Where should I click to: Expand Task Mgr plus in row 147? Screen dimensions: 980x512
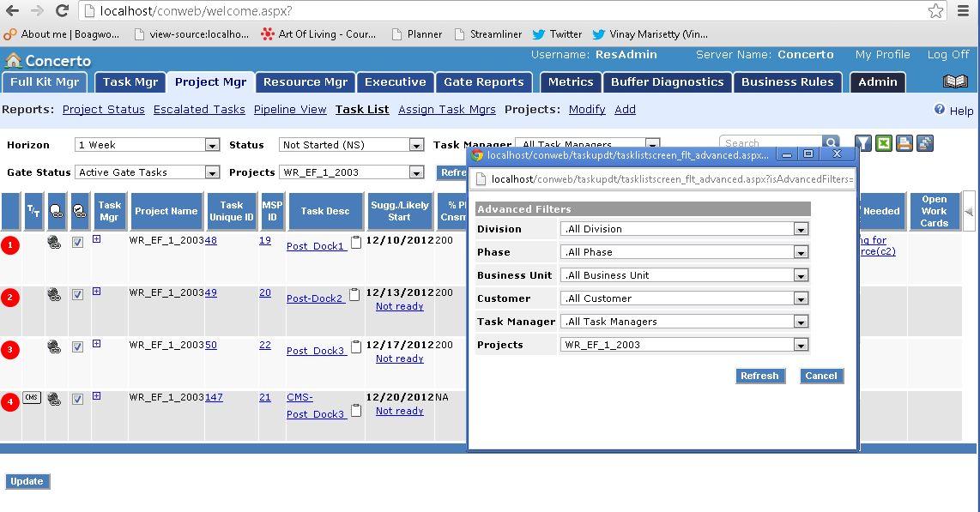tap(97, 396)
